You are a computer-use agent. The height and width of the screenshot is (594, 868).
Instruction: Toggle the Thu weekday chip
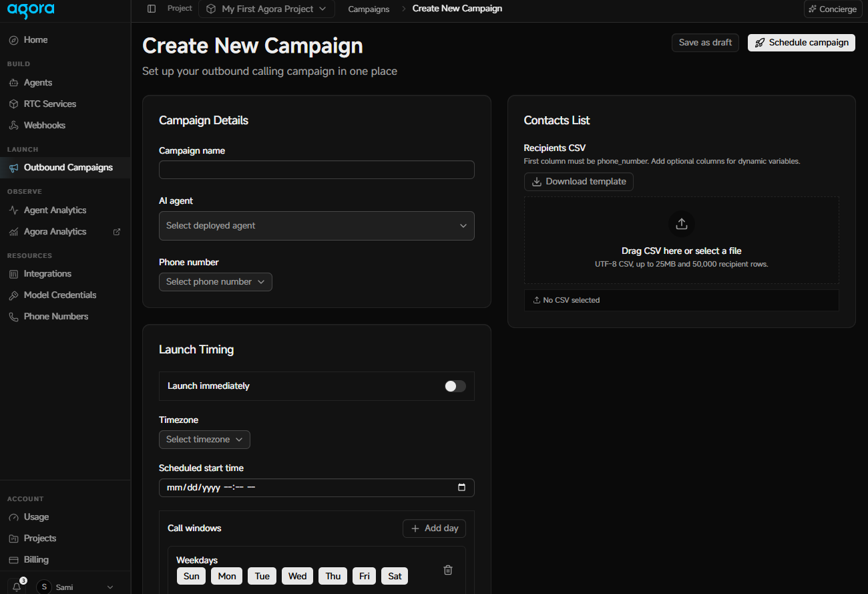333,576
